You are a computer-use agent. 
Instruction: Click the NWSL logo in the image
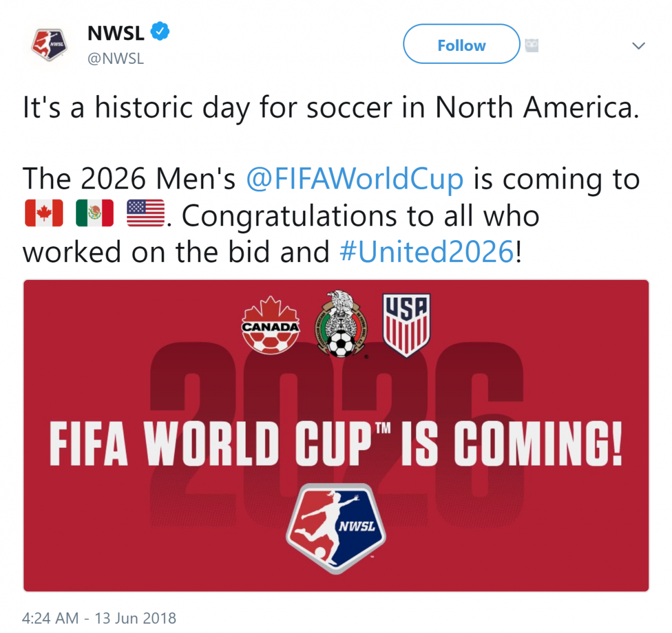335,528
